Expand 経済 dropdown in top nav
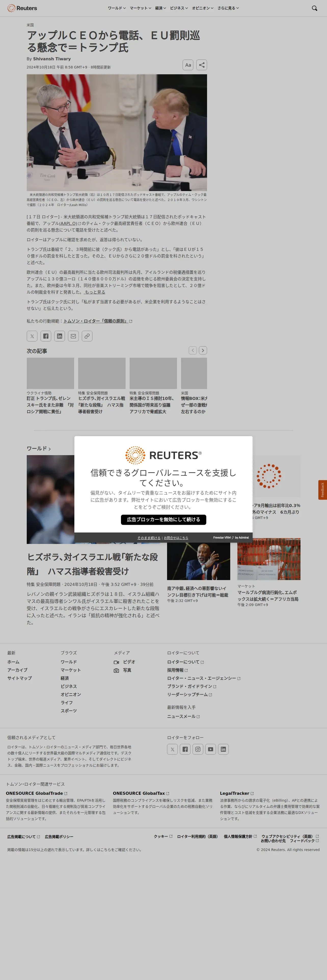327x980 pixels. click(161, 8)
